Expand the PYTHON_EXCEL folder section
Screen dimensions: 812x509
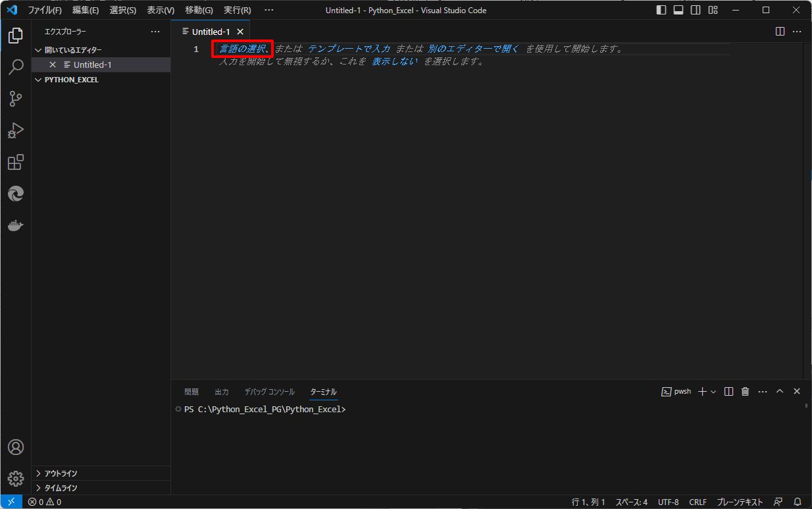[x=101, y=80]
